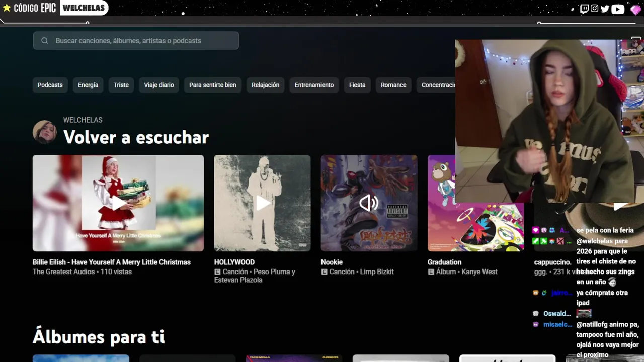Click the YouTube icon in overlay header

coord(618,9)
